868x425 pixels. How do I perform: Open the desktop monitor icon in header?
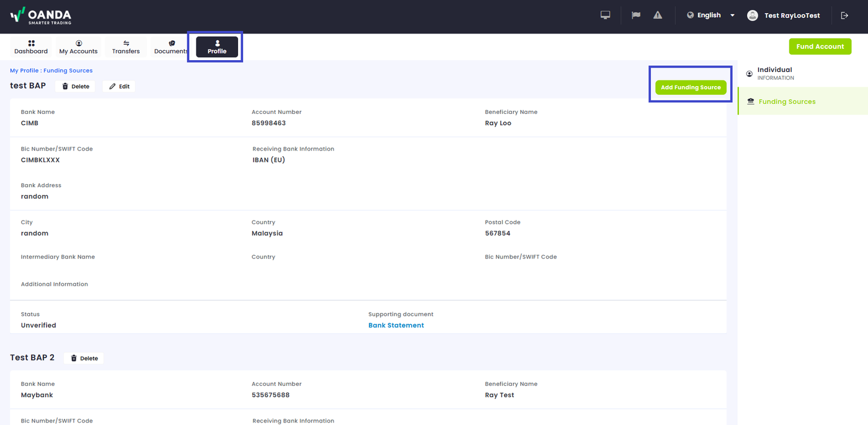[x=606, y=15]
